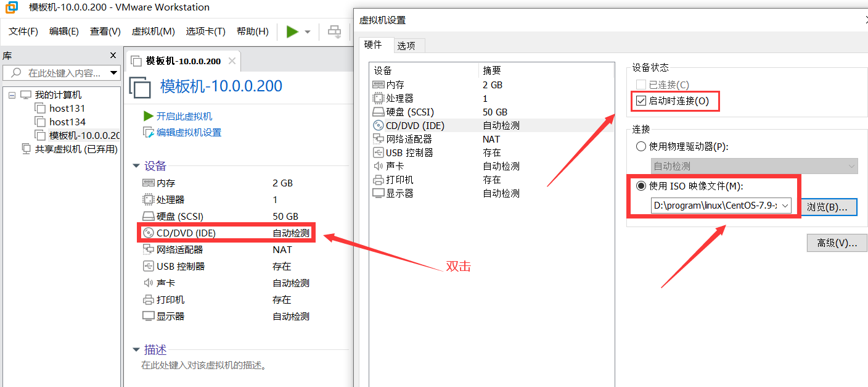868x387 pixels.
Task: Close the 库 library panel
Action: coord(113,55)
